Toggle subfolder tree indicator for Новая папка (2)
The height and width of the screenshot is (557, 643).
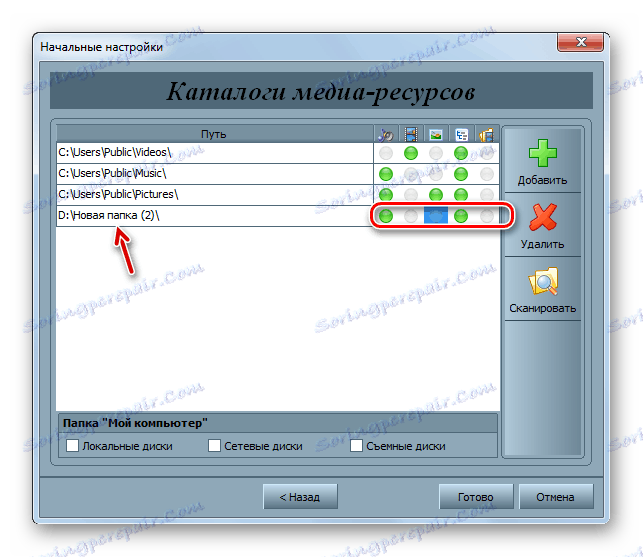coord(461,216)
